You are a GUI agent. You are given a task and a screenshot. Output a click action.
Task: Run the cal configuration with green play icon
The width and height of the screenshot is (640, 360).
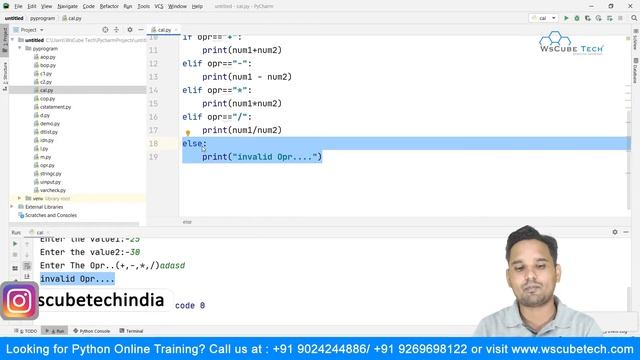[x=566, y=18]
